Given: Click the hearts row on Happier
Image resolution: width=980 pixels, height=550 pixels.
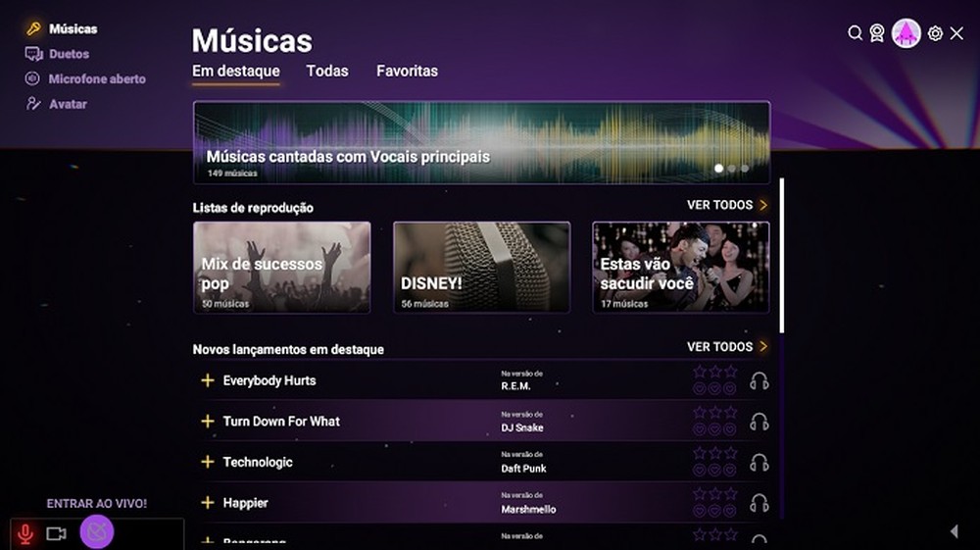Looking at the screenshot, I should point(714,511).
